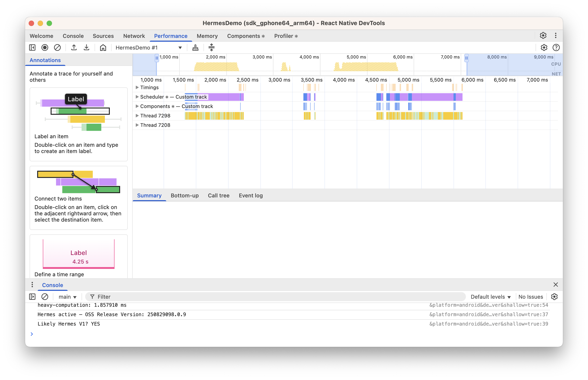
Task: Toggle the left sidebar panel visibility
Action: pyautogui.click(x=32, y=48)
